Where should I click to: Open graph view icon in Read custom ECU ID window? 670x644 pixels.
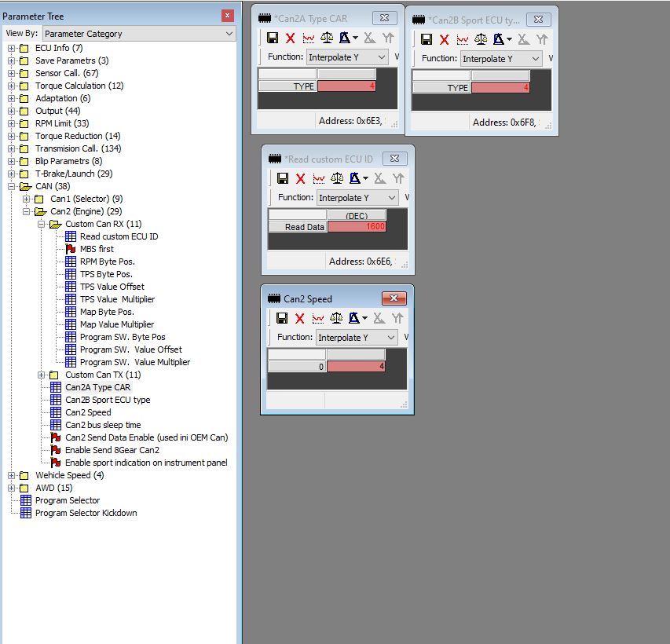[x=318, y=178]
